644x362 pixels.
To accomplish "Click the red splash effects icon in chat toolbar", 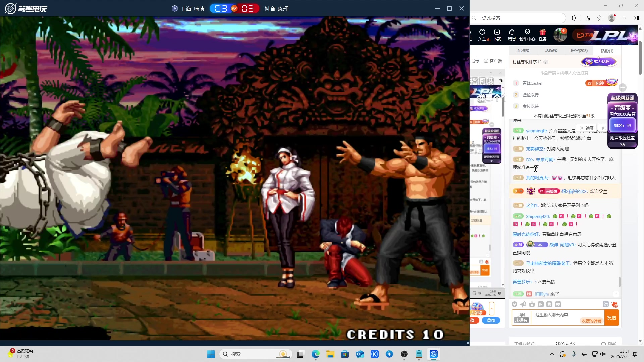I will [x=614, y=304].
